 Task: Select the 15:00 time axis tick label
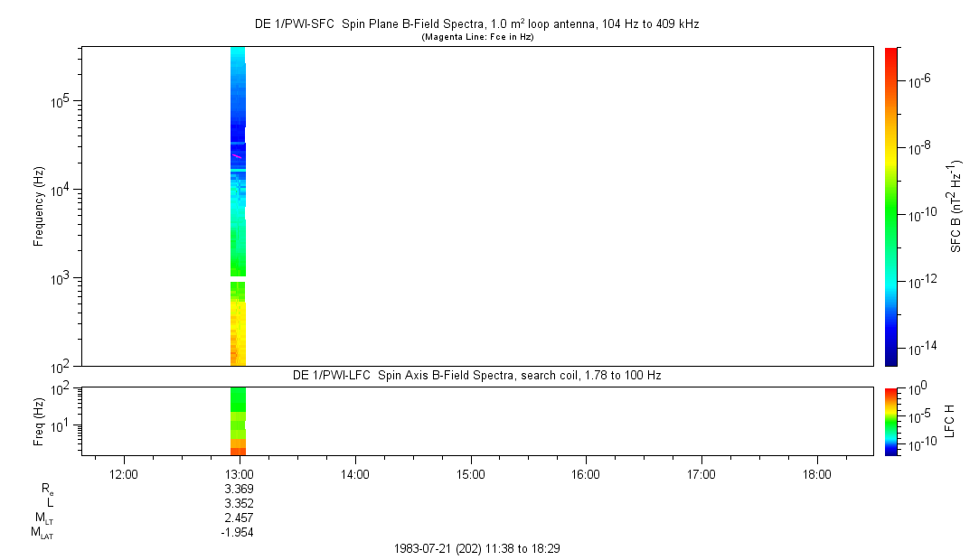click(470, 473)
